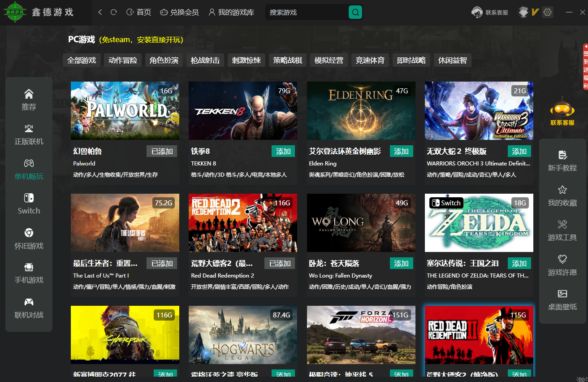Click the Wo Long: Fallen Dynasty subtitle

pos(341,276)
